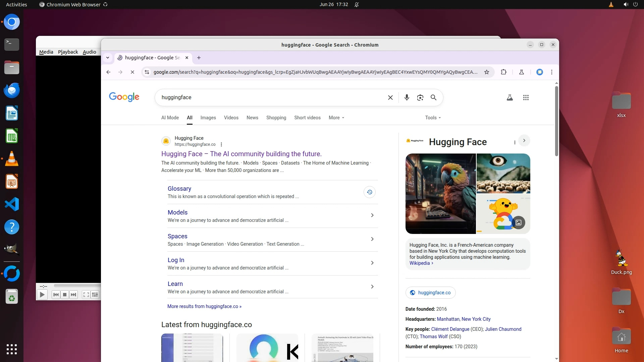This screenshot has width=644, height=362.
Task: Click the huggingface.co website button
Action: click(x=430, y=293)
